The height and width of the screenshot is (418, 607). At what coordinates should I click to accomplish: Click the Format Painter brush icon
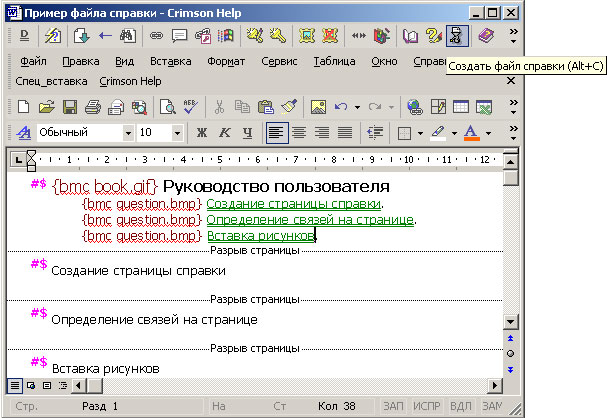tap(288, 106)
